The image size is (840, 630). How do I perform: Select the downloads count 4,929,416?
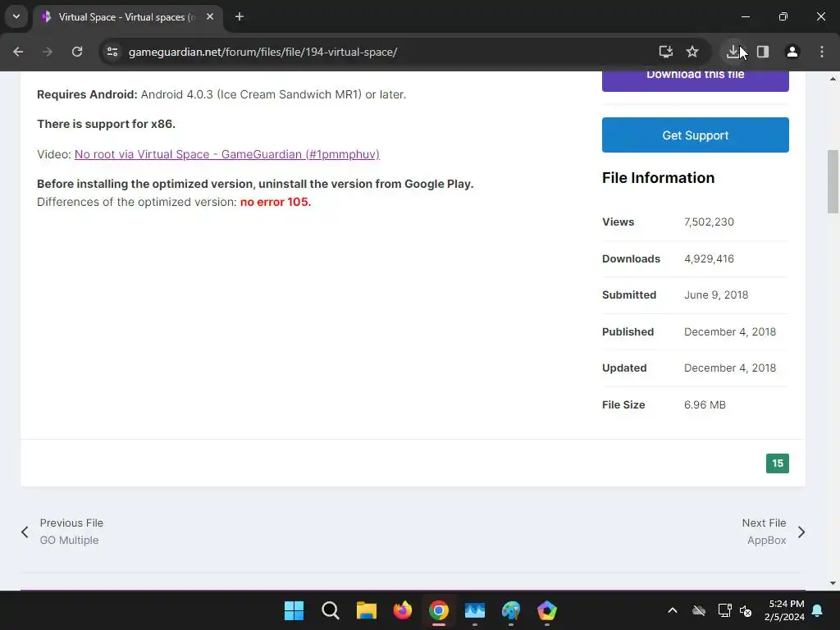point(709,258)
